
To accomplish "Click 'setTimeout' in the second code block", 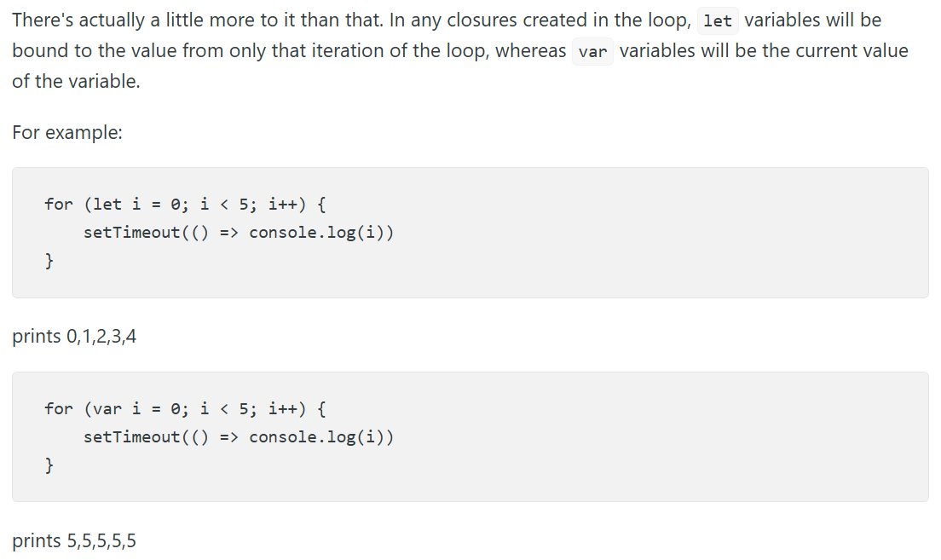I will coord(132,437).
